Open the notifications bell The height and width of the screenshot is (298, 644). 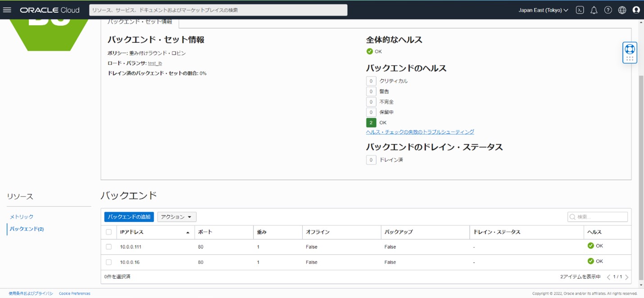[594, 10]
